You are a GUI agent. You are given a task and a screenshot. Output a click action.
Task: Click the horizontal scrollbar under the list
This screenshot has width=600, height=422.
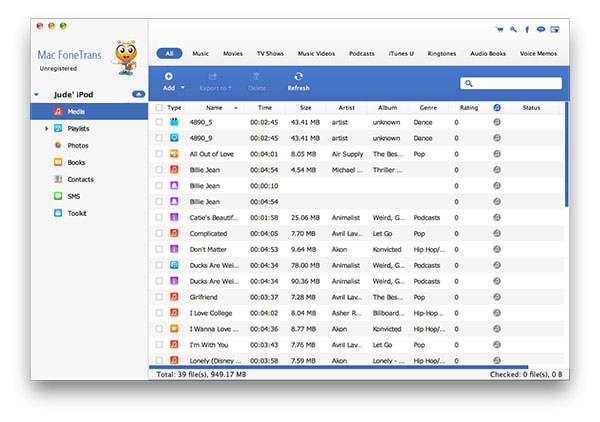point(338,367)
